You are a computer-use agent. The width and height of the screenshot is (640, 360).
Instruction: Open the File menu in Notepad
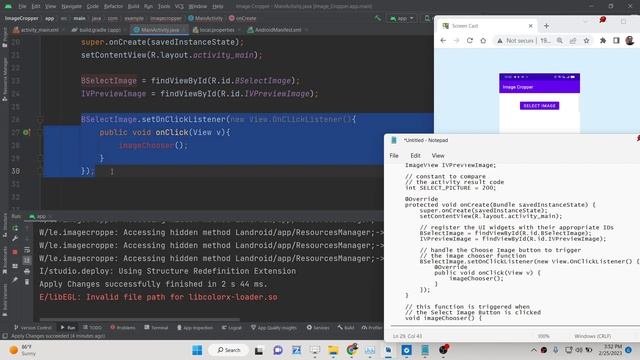coord(394,156)
